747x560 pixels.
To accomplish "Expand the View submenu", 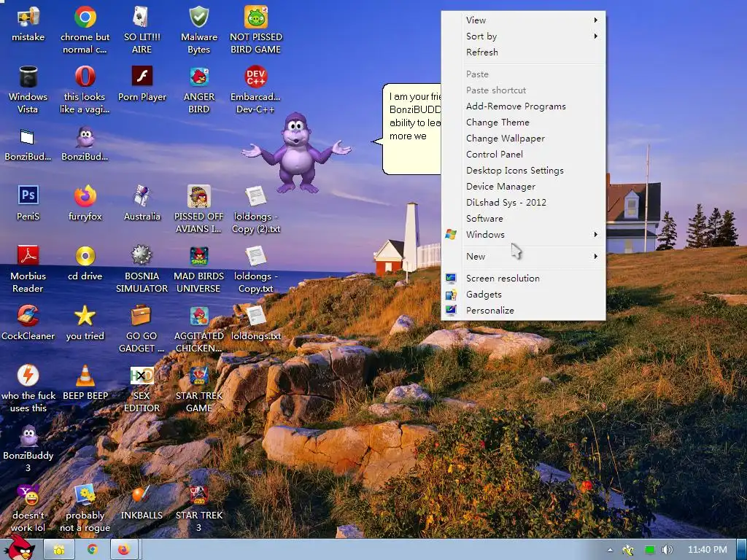I will [x=524, y=20].
